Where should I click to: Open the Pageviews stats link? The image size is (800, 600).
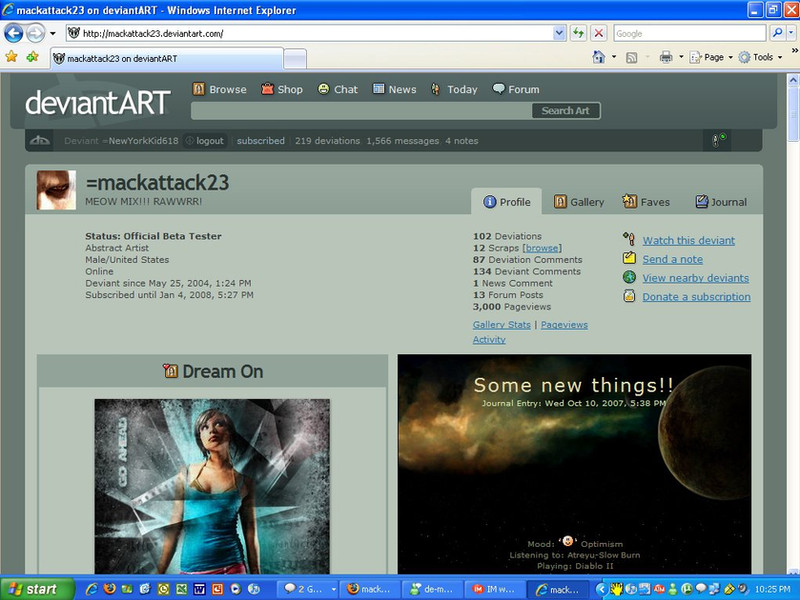point(564,324)
